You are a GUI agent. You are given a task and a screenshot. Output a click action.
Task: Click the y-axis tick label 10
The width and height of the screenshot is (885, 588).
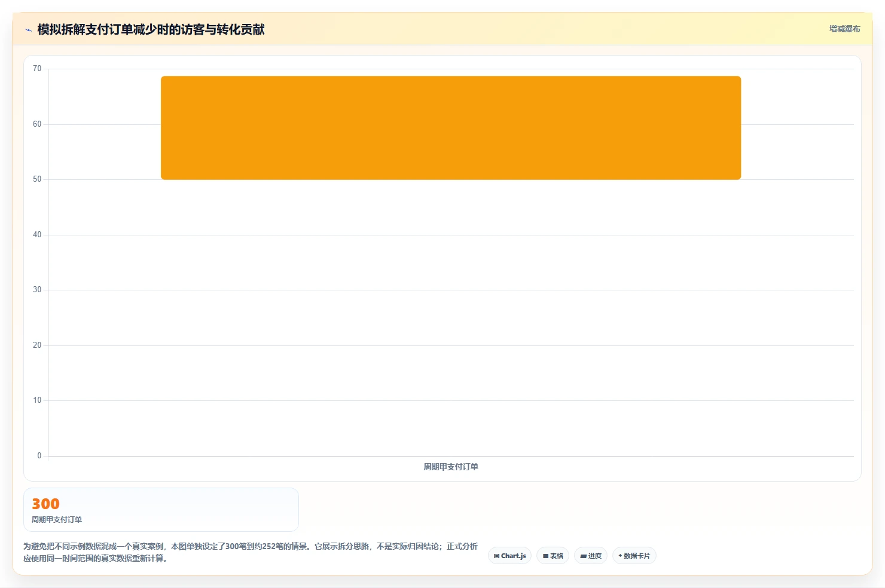point(37,400)
